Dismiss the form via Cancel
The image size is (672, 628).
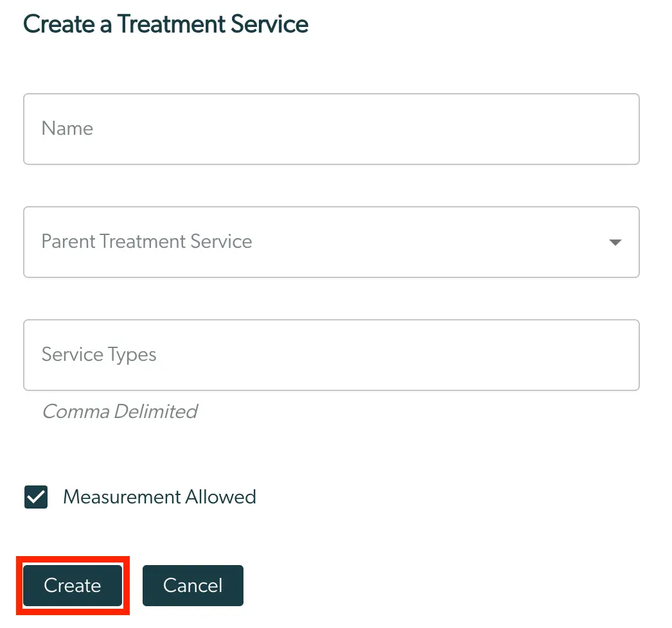click(x=193, y=585)
